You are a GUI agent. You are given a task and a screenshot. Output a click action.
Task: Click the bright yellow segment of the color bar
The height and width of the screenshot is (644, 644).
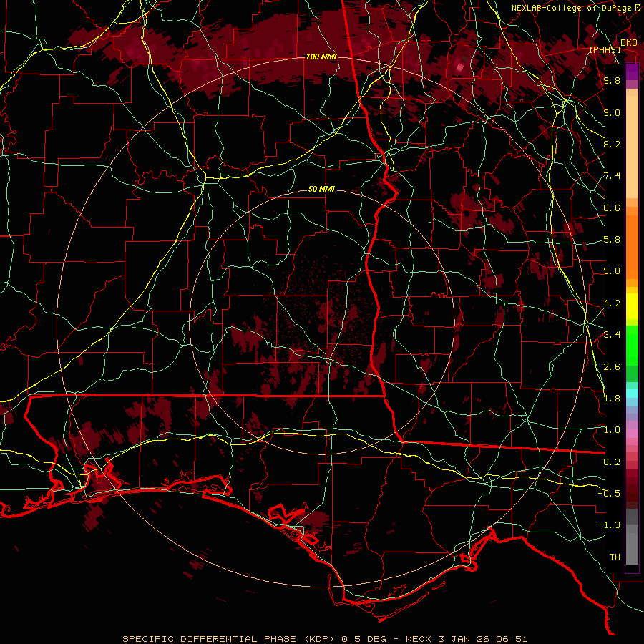(632, 306)
